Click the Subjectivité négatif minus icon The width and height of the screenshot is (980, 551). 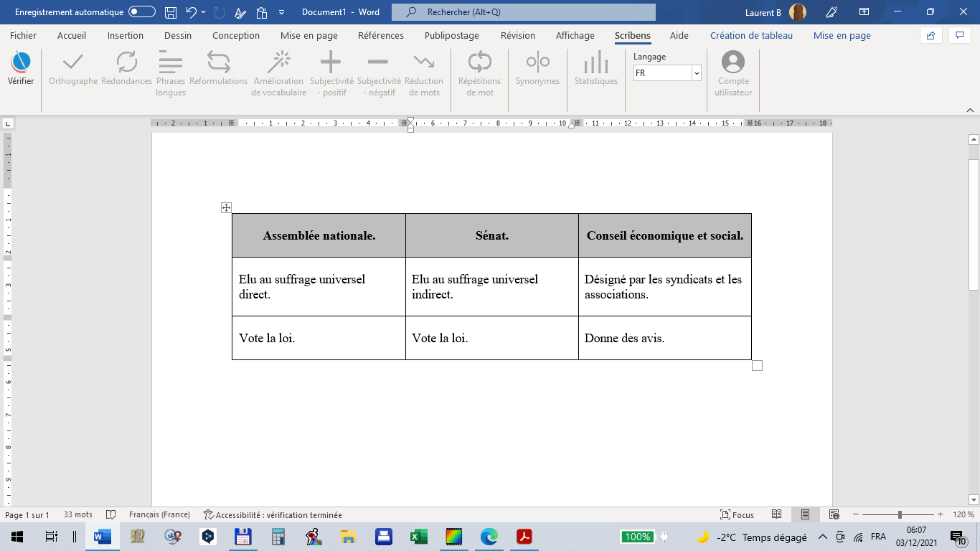pos(378,62)
